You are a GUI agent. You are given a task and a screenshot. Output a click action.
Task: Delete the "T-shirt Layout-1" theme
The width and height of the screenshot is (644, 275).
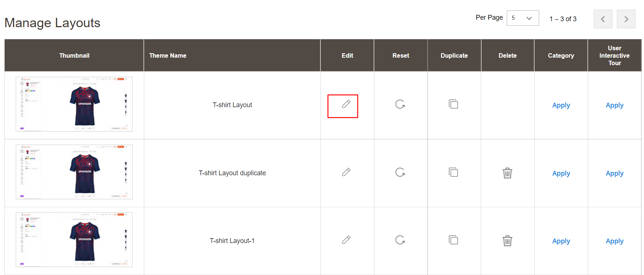(x=507, y=240)
